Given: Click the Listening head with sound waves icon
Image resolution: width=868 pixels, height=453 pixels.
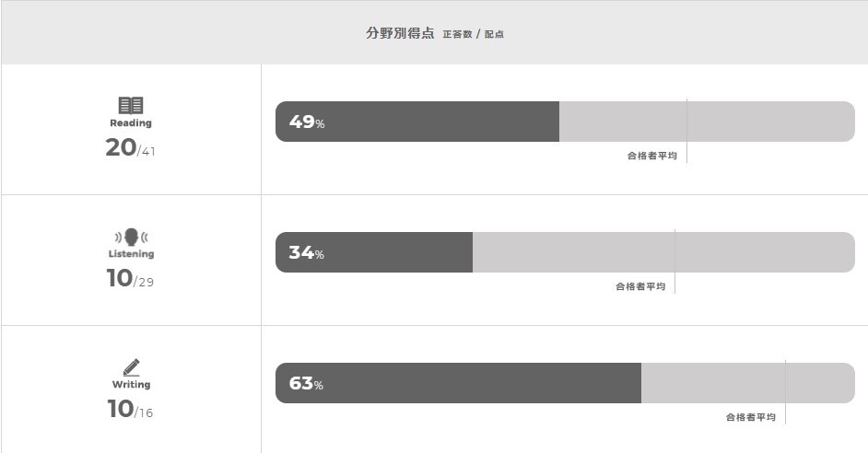Looking at the screenshot, I should 131,237.
